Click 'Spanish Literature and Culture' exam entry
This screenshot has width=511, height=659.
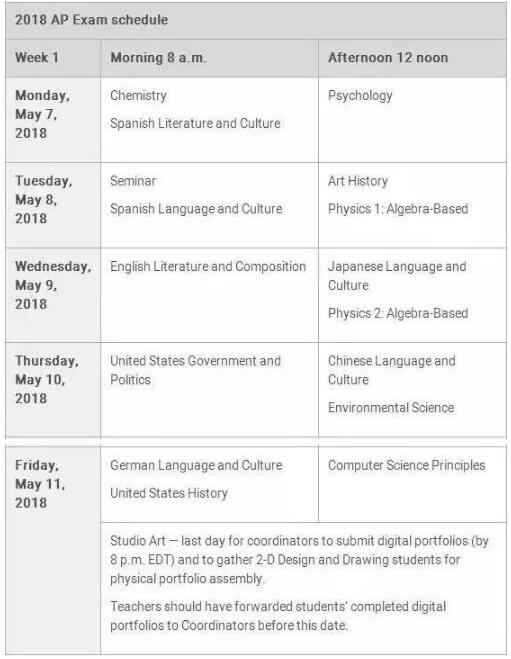click(195, 123)
